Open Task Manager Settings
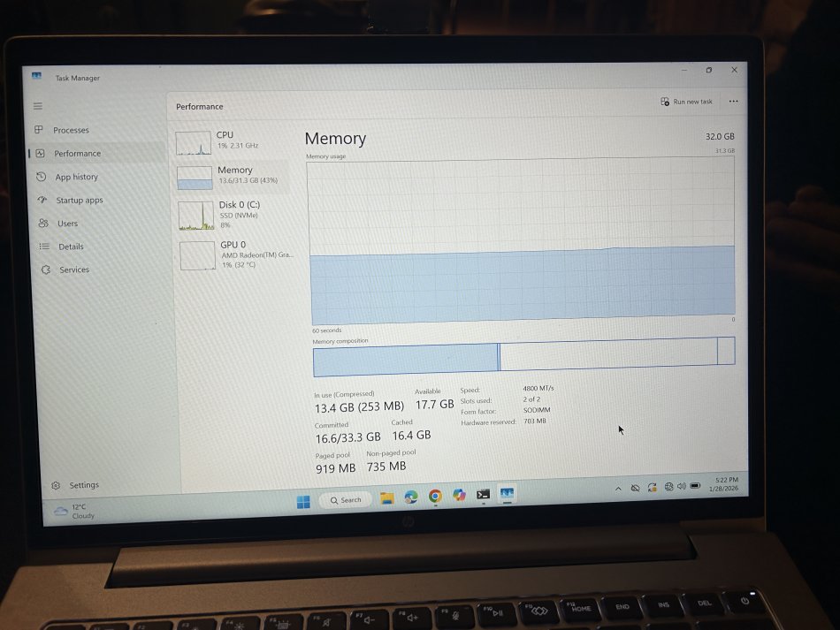This screenshot has height=630, width=840. point(76,484)
